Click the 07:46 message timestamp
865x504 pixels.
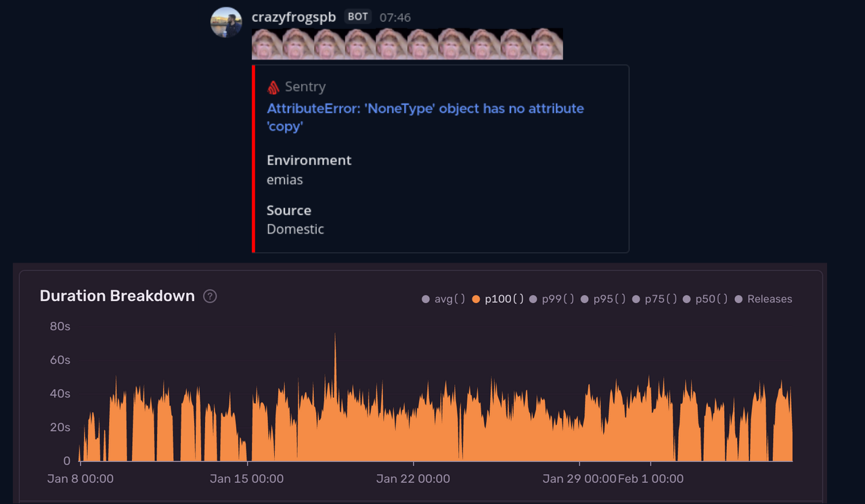tap(395, 18)
